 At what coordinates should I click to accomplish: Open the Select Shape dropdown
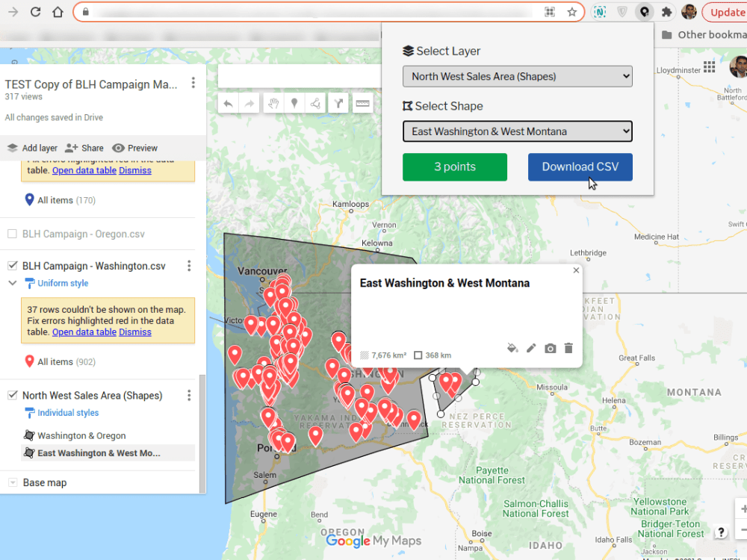click(518, 131)
